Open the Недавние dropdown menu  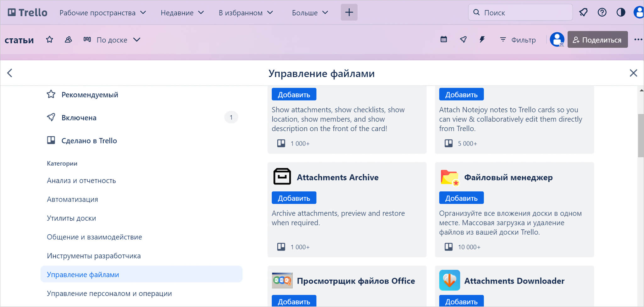coord(182,13)
